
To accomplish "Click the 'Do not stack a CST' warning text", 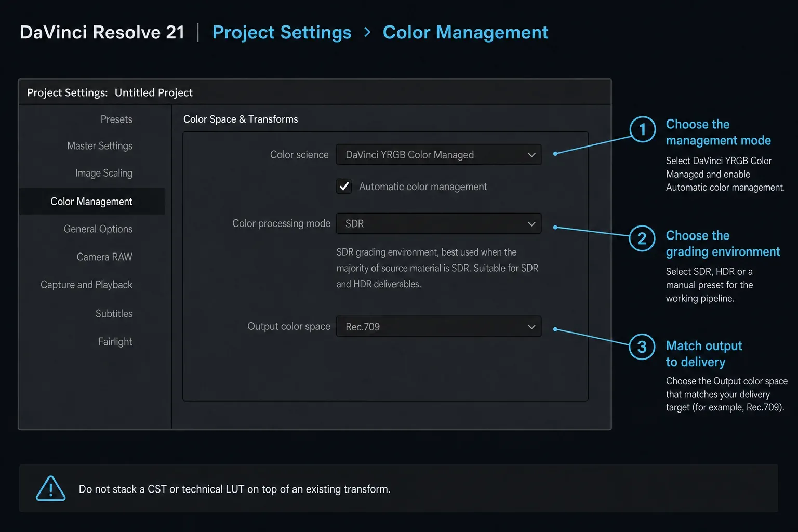I will (234, 489).
